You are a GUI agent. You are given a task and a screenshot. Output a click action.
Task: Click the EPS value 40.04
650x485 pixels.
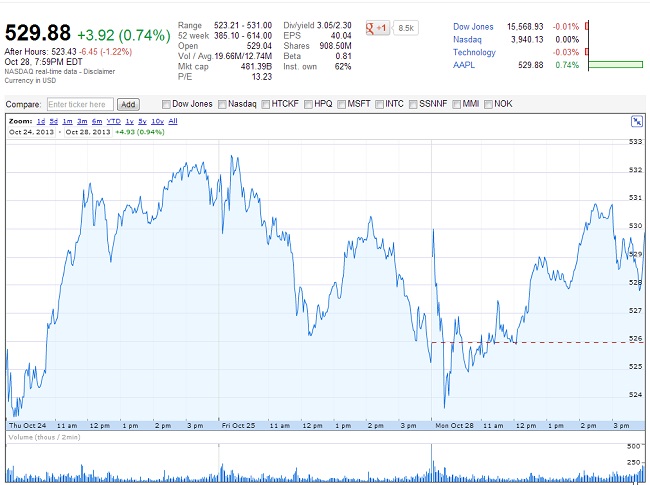pos(341,36)
